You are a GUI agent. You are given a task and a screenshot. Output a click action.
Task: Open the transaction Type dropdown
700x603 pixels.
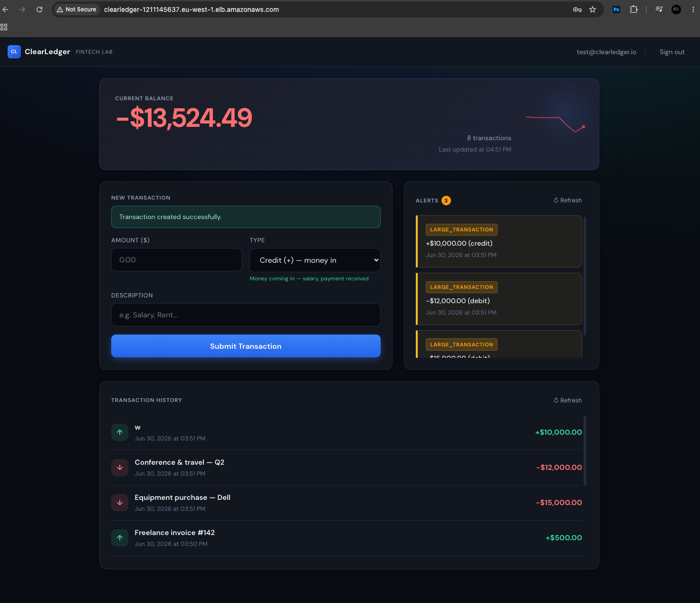point(315,260)
